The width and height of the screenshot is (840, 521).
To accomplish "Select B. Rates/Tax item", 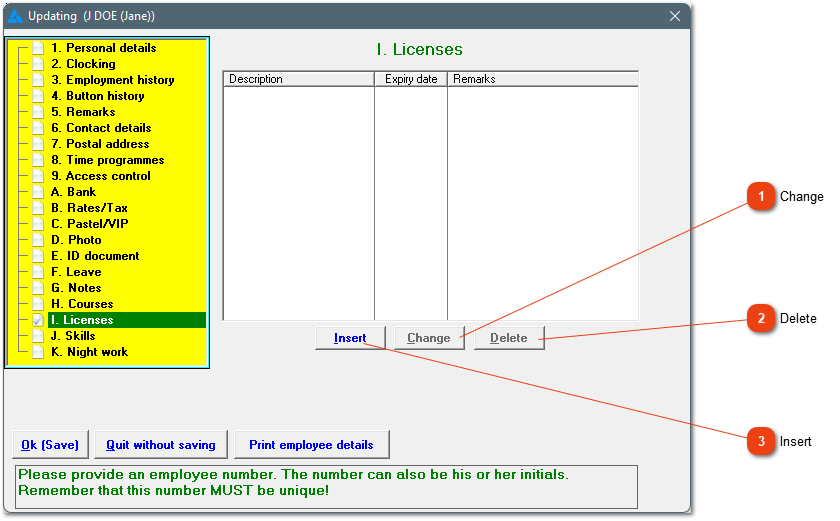I will [x=89, y=208].
